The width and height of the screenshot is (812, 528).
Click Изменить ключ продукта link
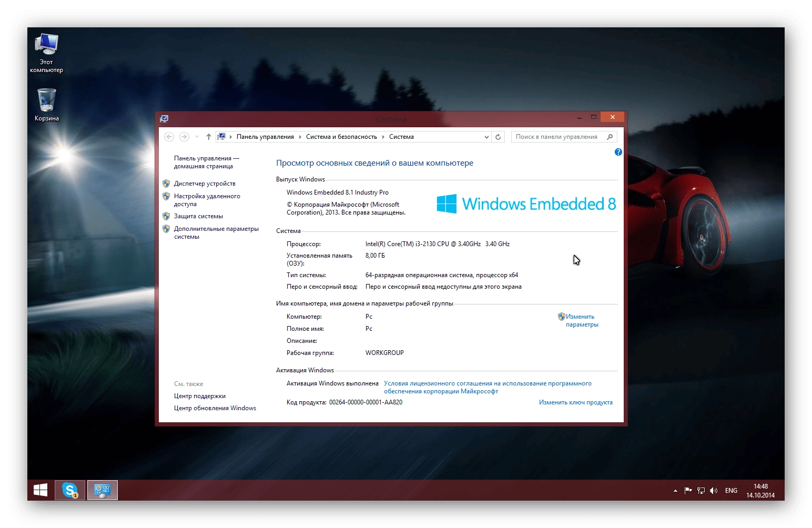575,402
